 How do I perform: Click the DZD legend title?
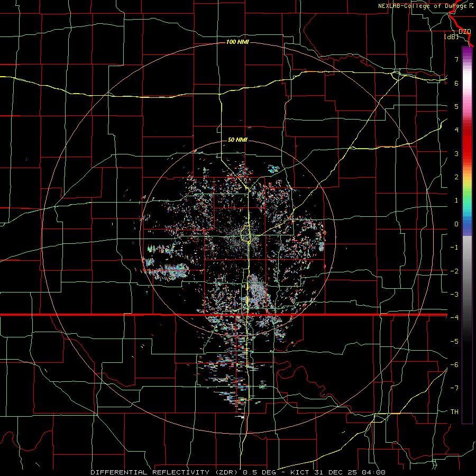465,31
